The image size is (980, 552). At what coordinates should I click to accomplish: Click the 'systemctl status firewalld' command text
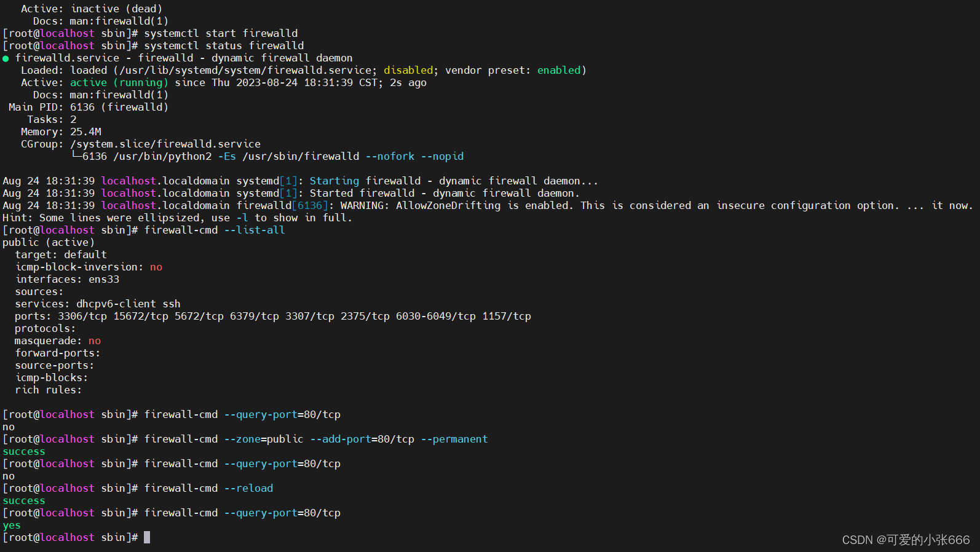click(224, 45)
